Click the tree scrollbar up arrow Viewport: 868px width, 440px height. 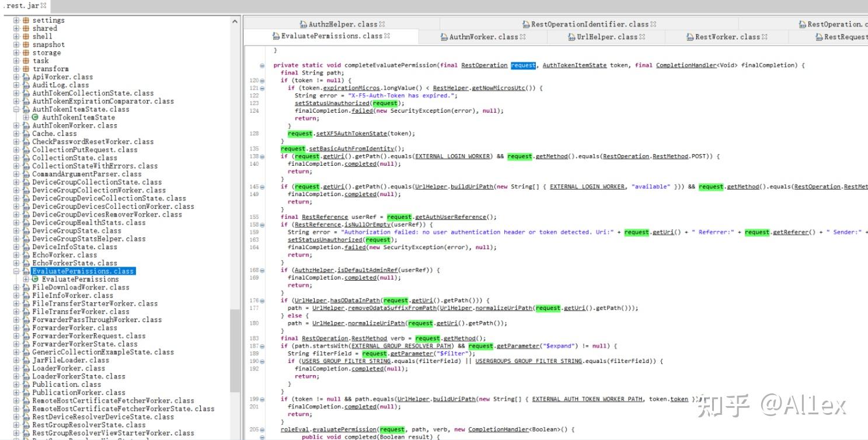(235, 22)
